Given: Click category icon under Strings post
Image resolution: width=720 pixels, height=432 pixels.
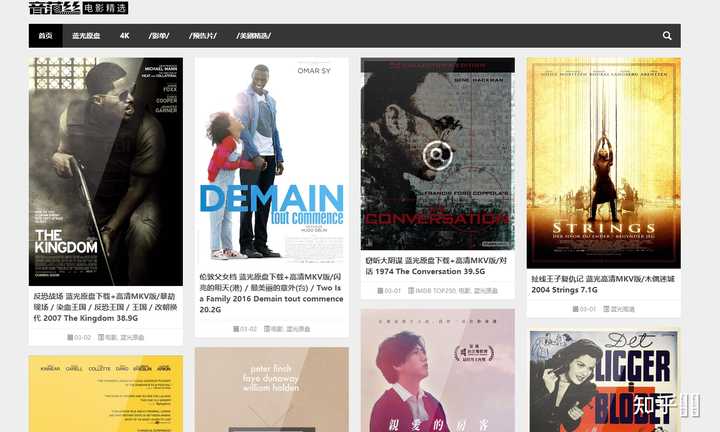Looking at the screenshot, I should pos(606,309).
